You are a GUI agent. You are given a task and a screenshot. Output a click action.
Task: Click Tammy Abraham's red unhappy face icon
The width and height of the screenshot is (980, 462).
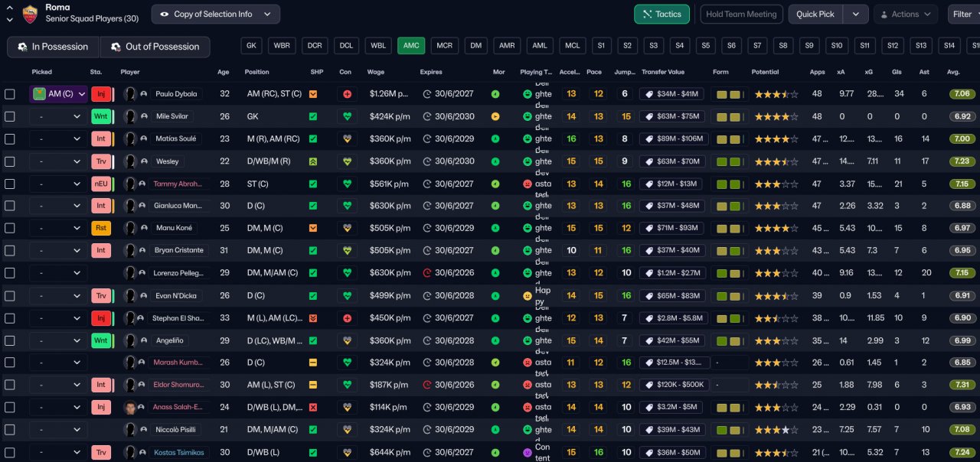tap(527, 184)
